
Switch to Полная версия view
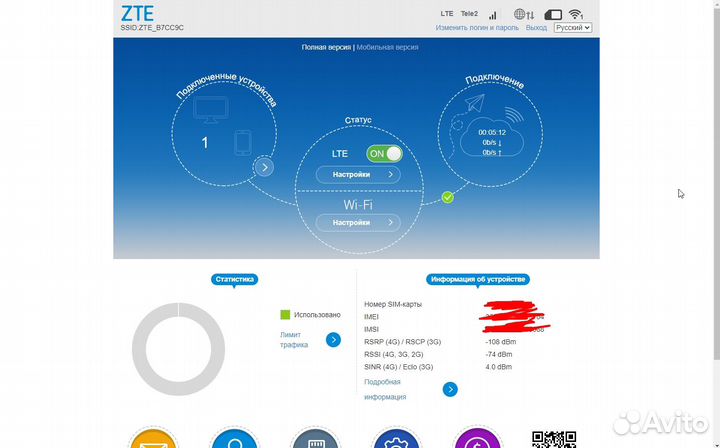pos(326,47)
